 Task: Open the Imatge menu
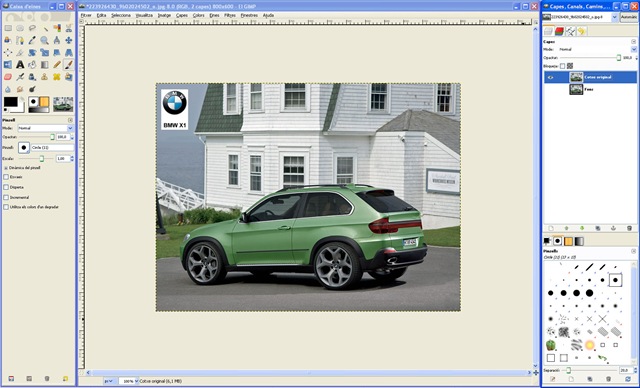tap(164, 15)
